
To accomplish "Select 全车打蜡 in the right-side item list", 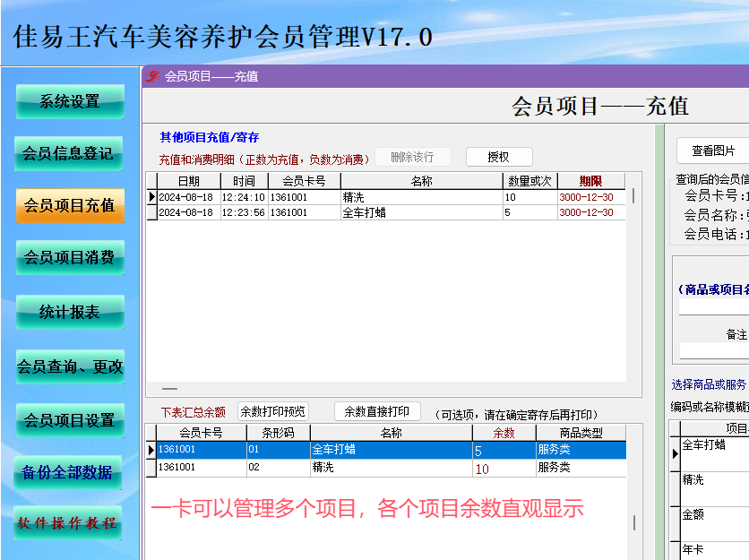I will click(715, 453).
